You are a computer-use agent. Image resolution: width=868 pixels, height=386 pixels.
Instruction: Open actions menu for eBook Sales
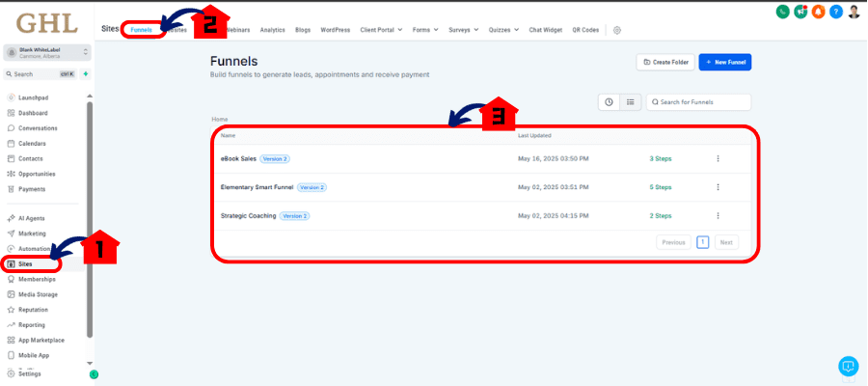[718, 158]
